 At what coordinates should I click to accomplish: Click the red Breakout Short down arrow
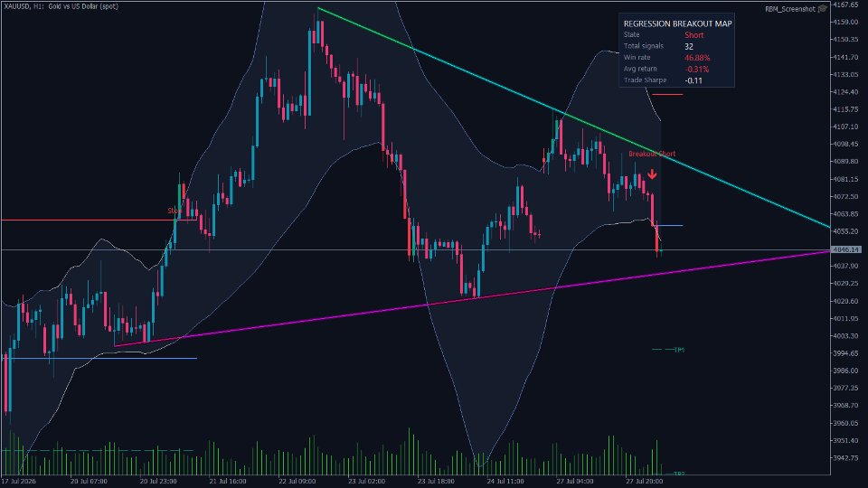coord(652,174)
